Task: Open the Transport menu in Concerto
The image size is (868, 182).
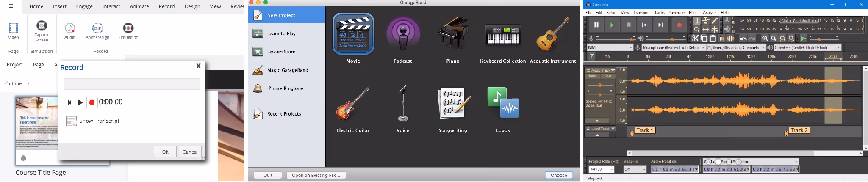Action: click(641, 13)
